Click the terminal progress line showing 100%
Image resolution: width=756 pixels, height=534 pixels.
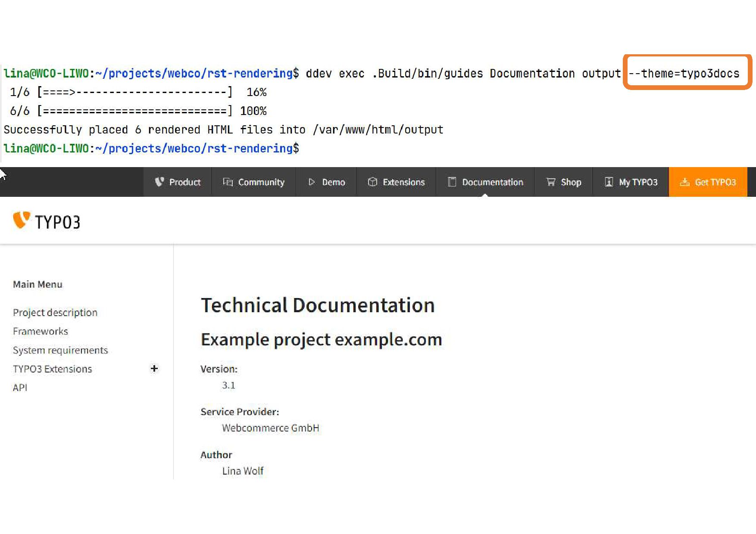tap(138, 111)
